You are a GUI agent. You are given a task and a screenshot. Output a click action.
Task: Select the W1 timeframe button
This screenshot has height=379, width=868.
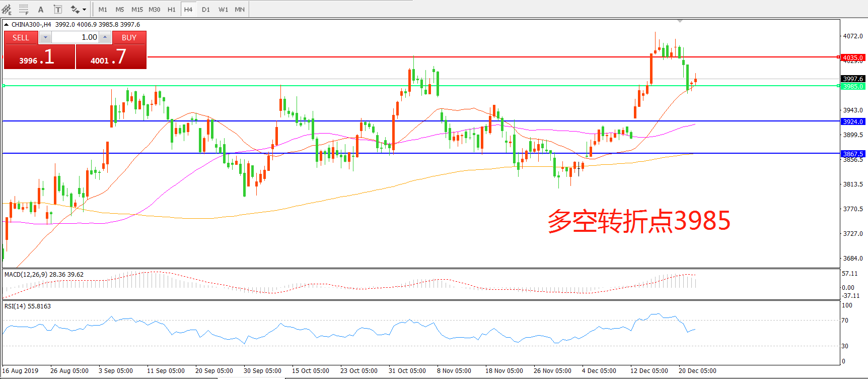(x=223, y=9)
